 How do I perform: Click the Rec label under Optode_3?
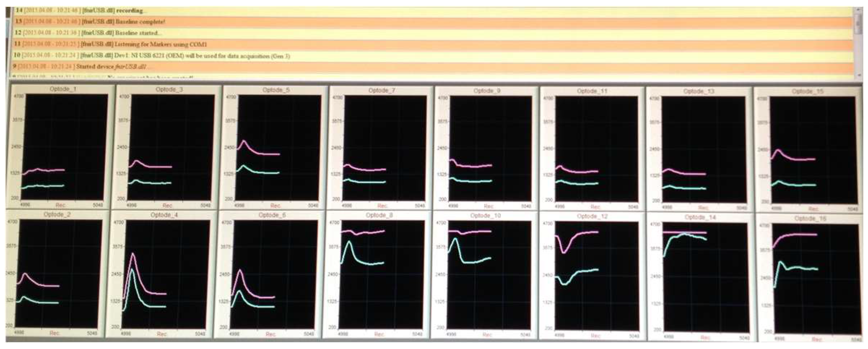click(167, 206)
